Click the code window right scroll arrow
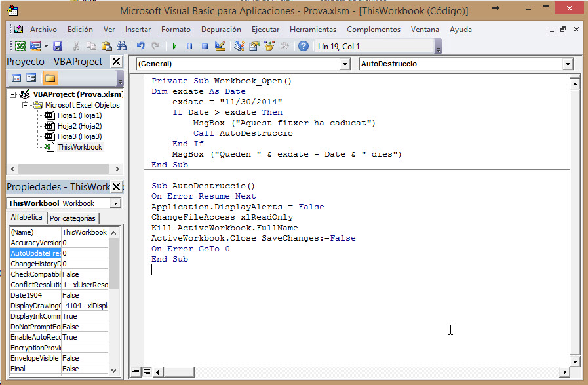Viewport: 588px width, 385px height. 564,372
